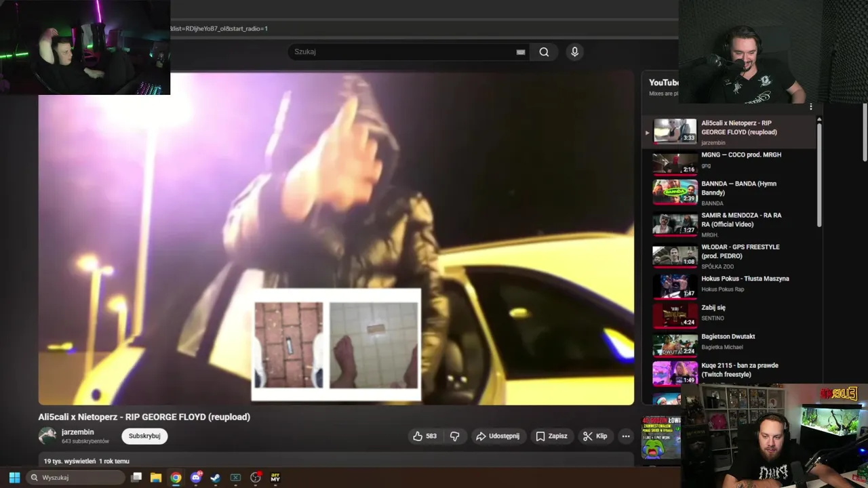Play Ali5cali x Nietoperz RIP GEORGE FLOYD playlist item
The width and height of the screenshot is (868, 488).
tap(729, 132)
